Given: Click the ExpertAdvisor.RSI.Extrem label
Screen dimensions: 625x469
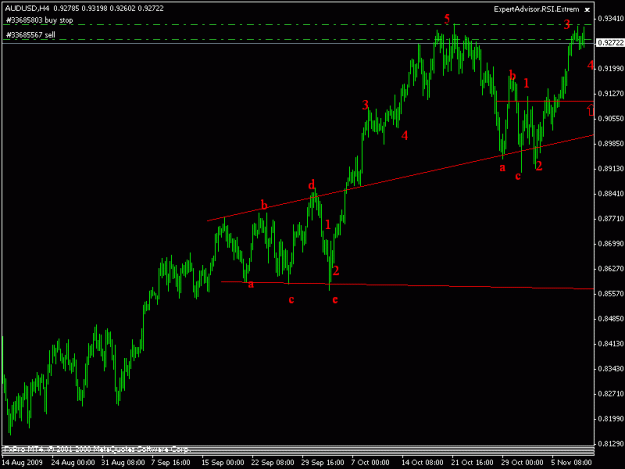Looking at the screenshot, I should tap(536, 9).
